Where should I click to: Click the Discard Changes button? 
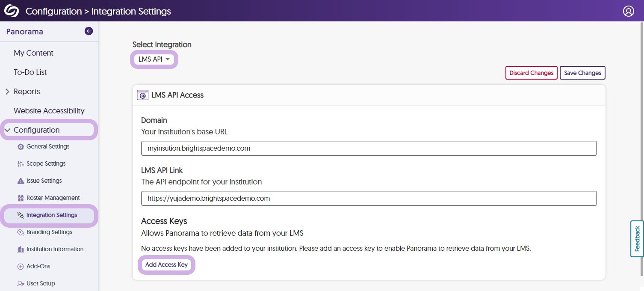(x=532, y=73)
